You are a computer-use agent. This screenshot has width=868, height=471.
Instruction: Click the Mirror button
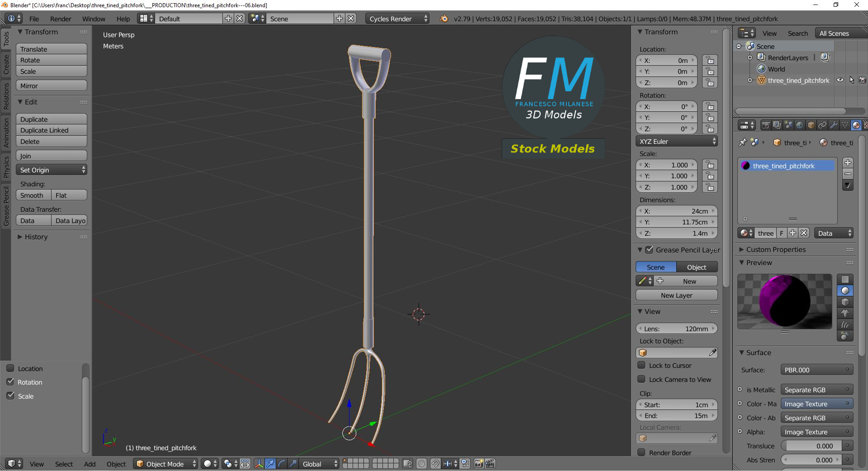52,86
